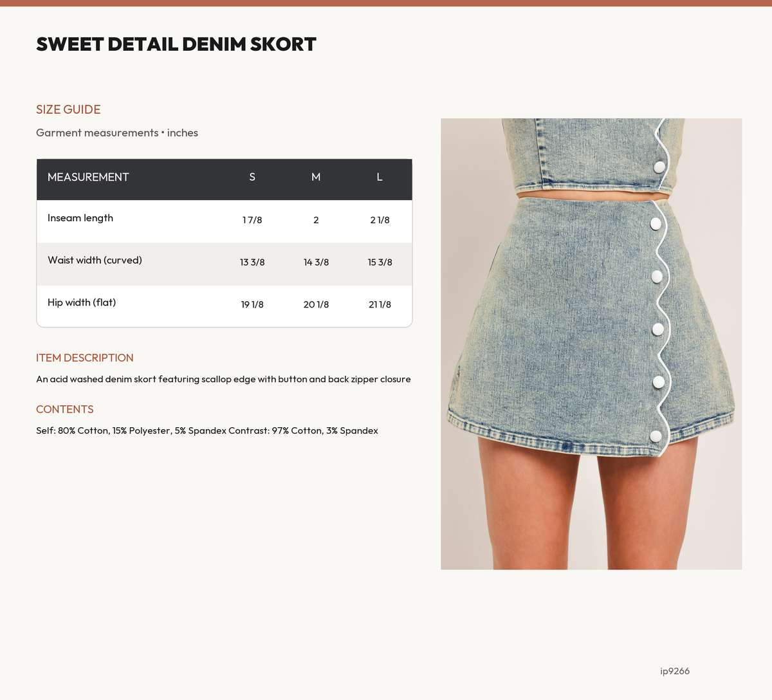The image size is (772, 700).
Task: Click the Inseam length M value 2
Action: [316, 220]
